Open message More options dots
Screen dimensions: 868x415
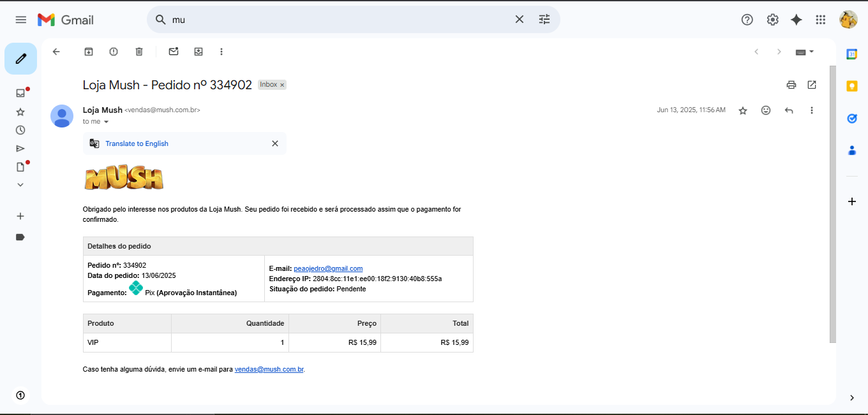[x=812, y=110]
